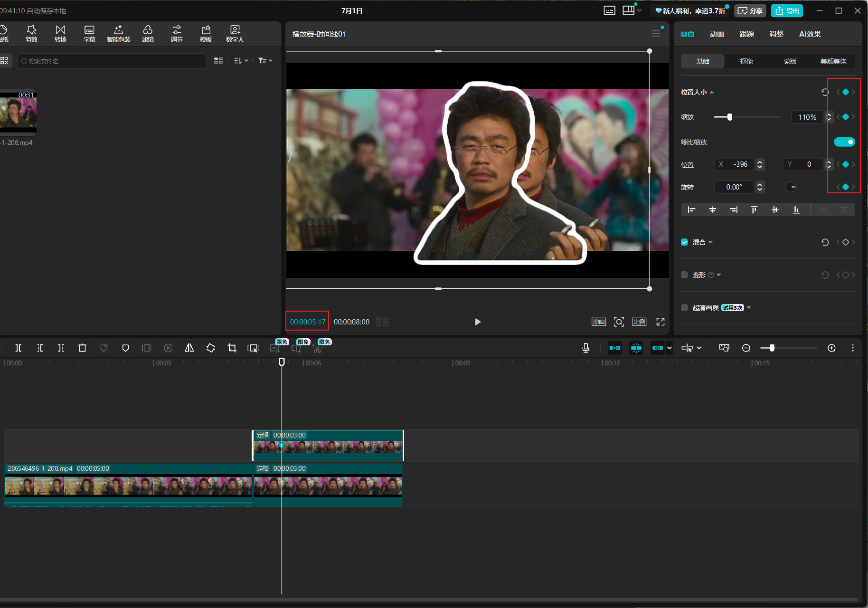Switch to the 跟踪 tracking tab
868x608 pixels.
(747, 34)
